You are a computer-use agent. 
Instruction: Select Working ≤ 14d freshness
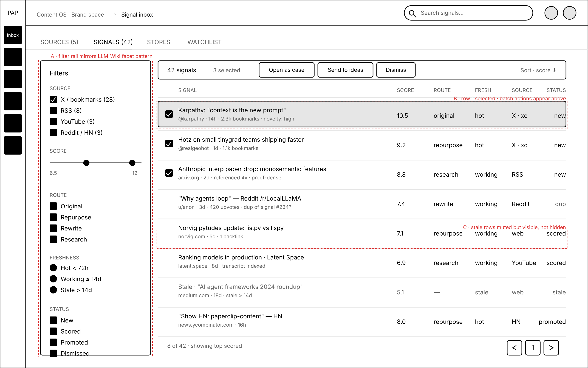pos(53,279)
